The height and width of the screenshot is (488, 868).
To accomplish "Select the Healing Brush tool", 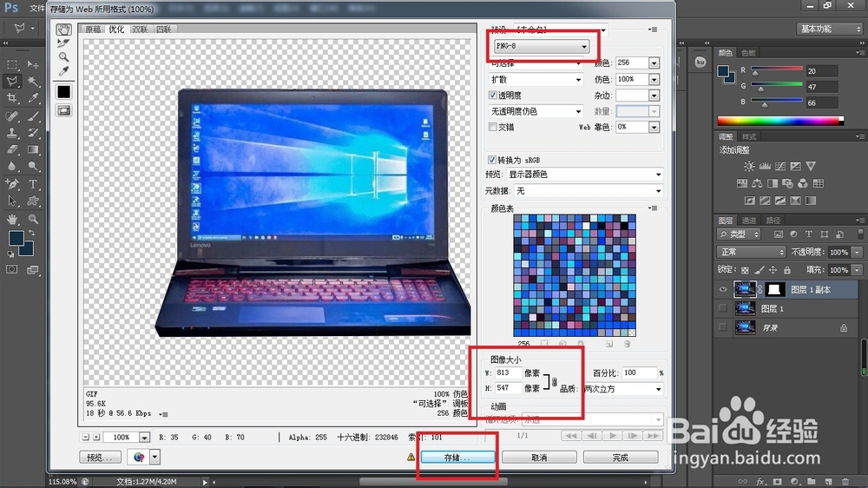I will 11,115.
